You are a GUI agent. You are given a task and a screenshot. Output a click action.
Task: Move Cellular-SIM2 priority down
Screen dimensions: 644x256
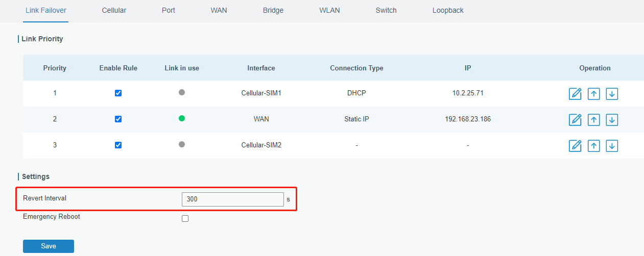point(612,146)
